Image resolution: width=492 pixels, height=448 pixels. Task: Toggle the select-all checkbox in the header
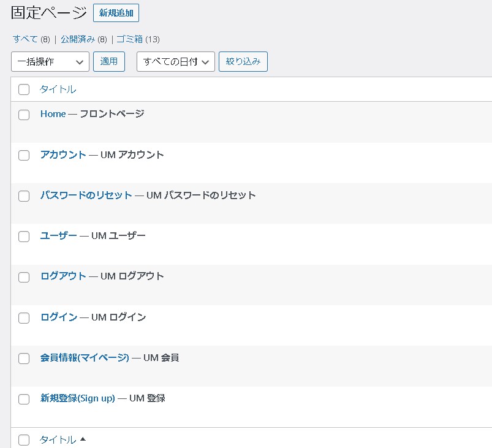(x=24, y=89)
